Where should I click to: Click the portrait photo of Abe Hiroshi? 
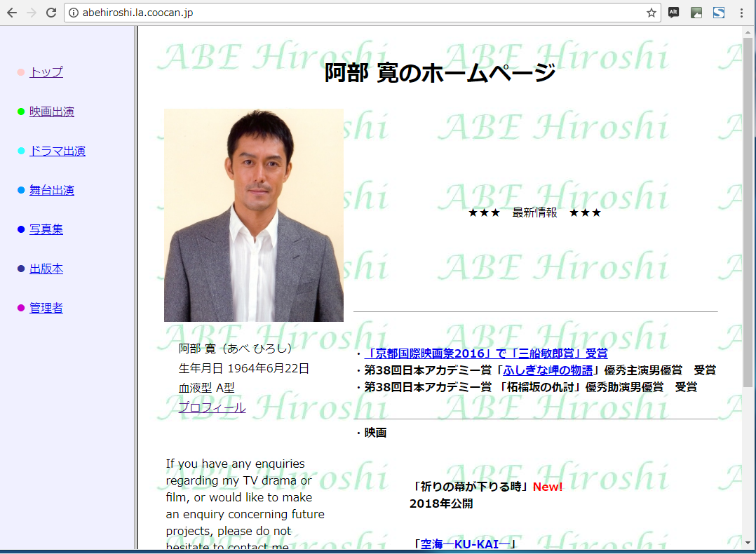253,215
